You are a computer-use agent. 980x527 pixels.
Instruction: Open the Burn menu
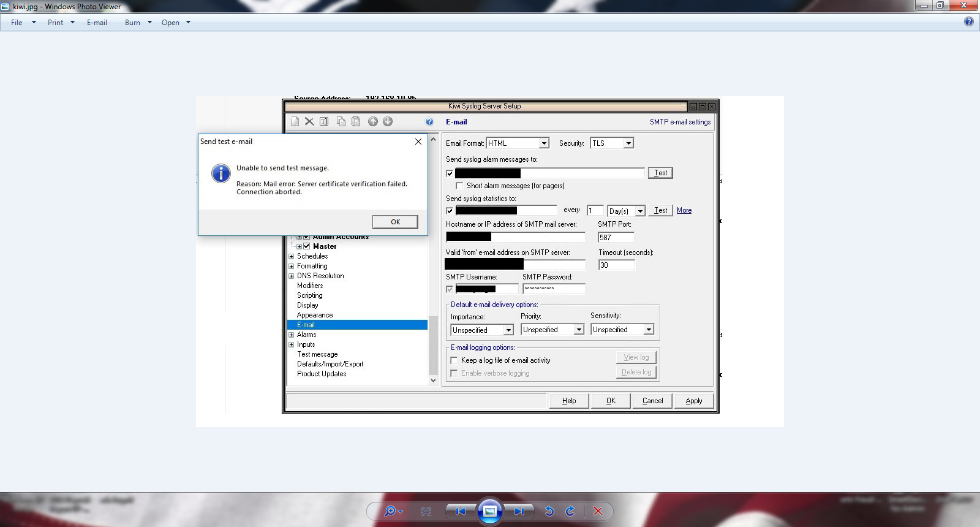(132, 23)
